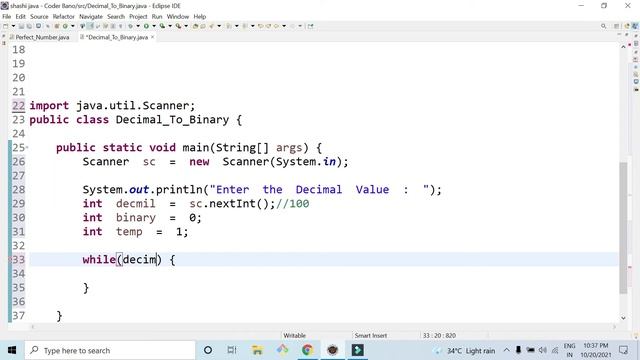The height and width of the screenshot is (360, 640).
Task: Click the green Run button in toolbar
Action: tap(146, 26)
